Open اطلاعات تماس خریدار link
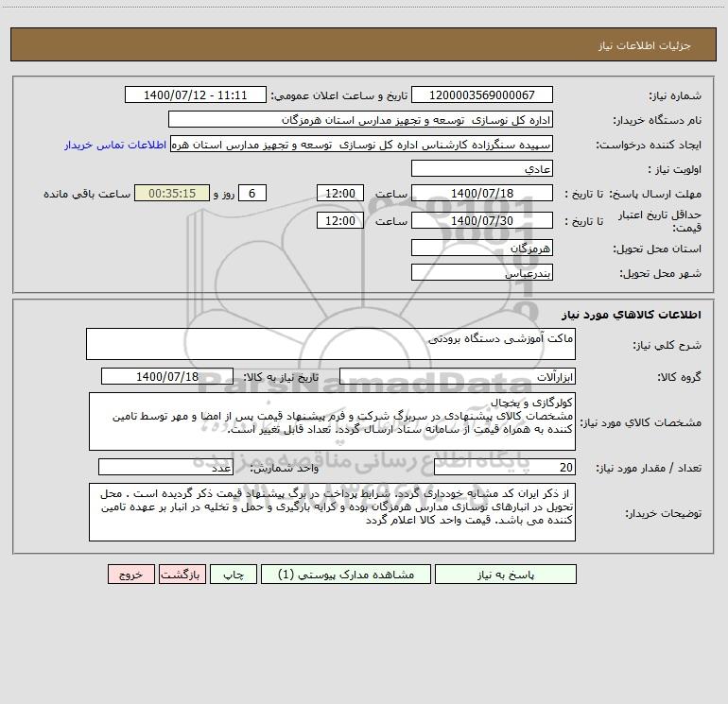 tap(115, 145)
